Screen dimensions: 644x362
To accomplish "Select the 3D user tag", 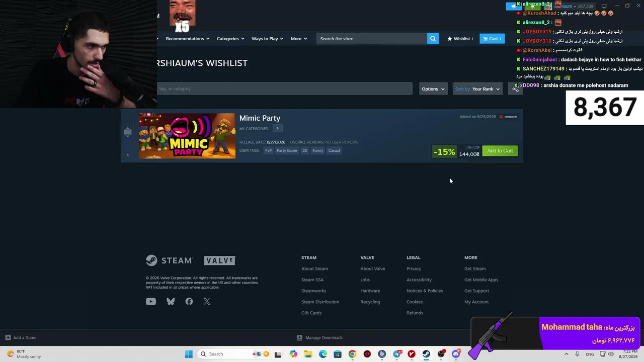I will pyautogui.click(x=304, y=150).
